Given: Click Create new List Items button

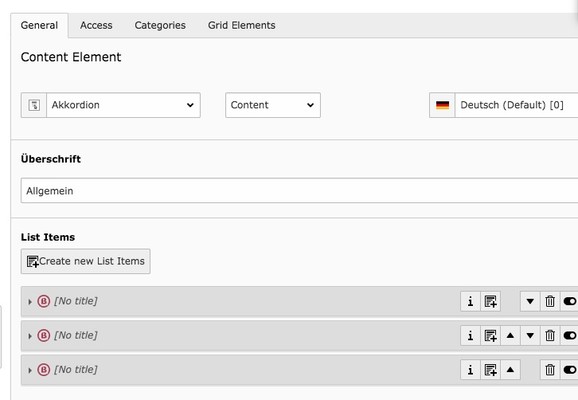Looking at the screenshot, I should [86, 261].
